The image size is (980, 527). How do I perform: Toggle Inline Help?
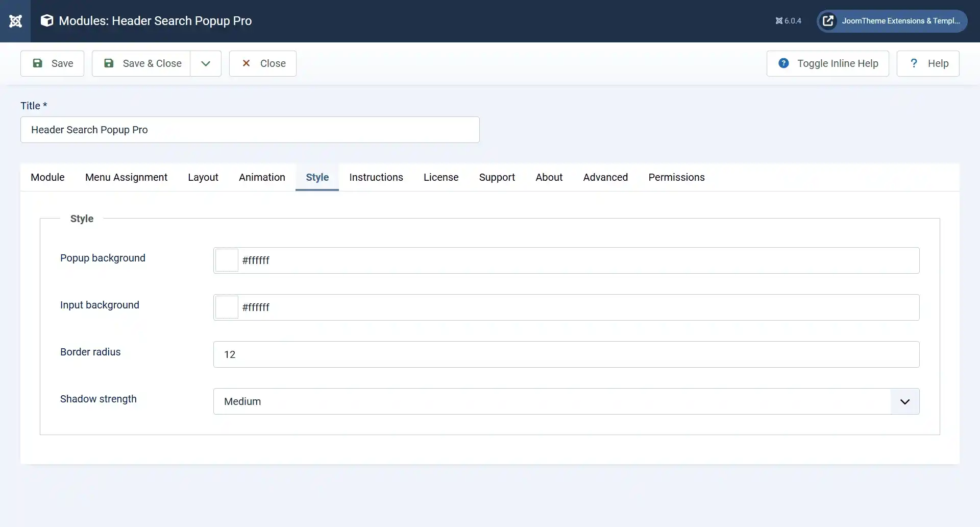point(827,63)
